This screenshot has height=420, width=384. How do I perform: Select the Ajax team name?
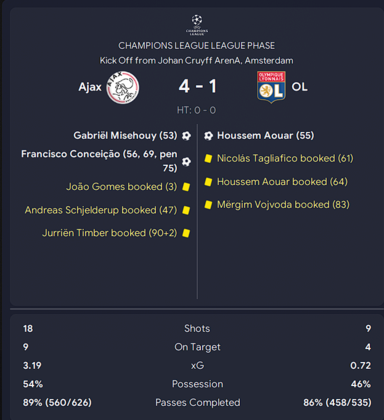click(90, 87)
